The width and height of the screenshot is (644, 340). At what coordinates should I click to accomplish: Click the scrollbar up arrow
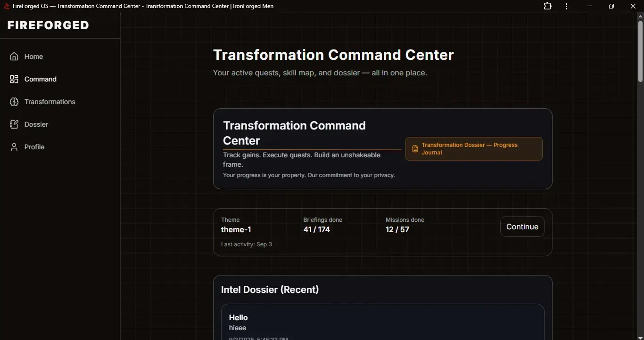point(640,16)
